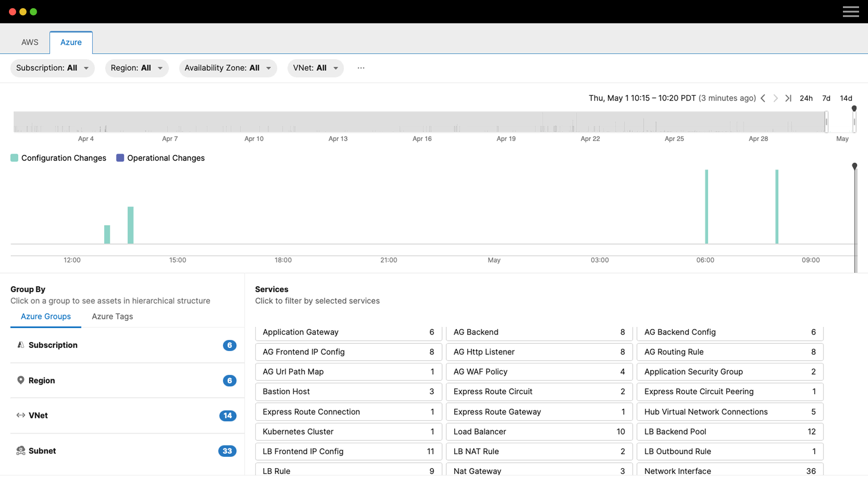Click the next time range arrow
The image size is (868, 478).
[775, 98]
